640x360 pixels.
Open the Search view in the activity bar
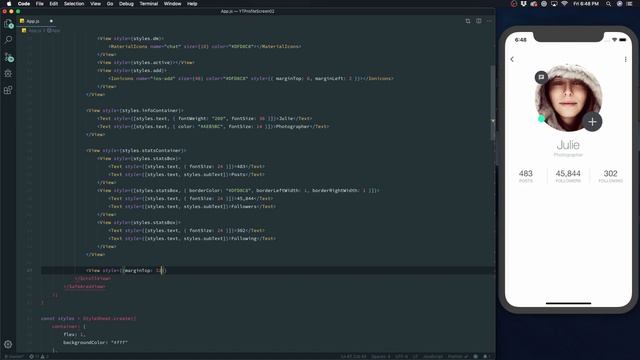coord(8,40)
